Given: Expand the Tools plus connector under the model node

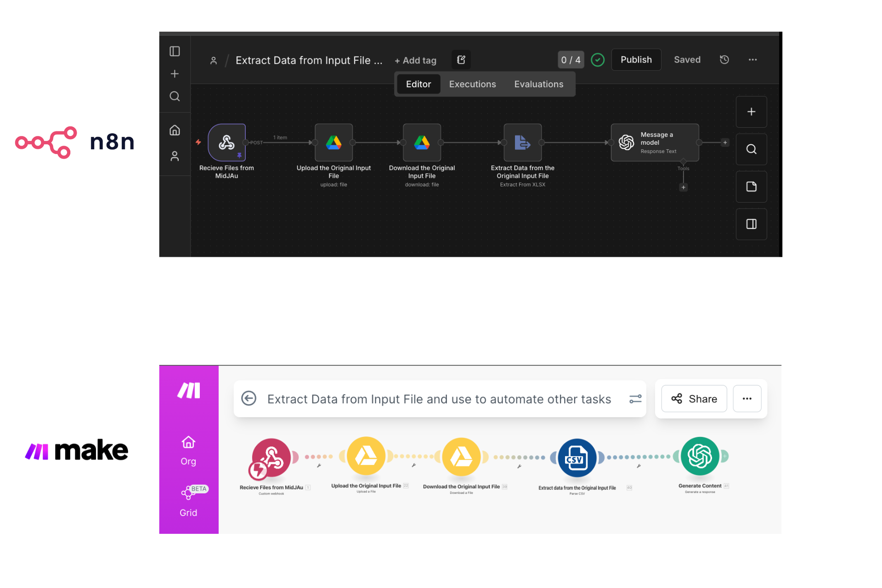Looking at the screenshot, I should [684, 187].
